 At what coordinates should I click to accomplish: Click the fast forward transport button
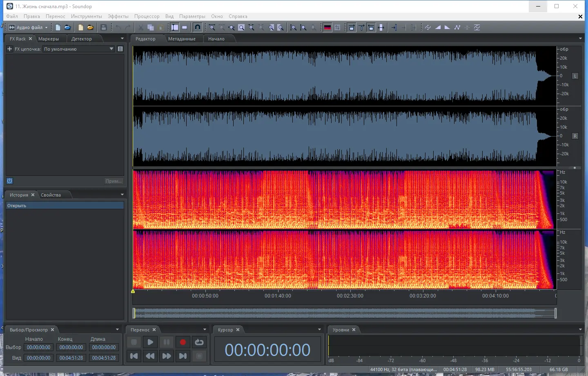pyautogui.click(x=167, y=356)
